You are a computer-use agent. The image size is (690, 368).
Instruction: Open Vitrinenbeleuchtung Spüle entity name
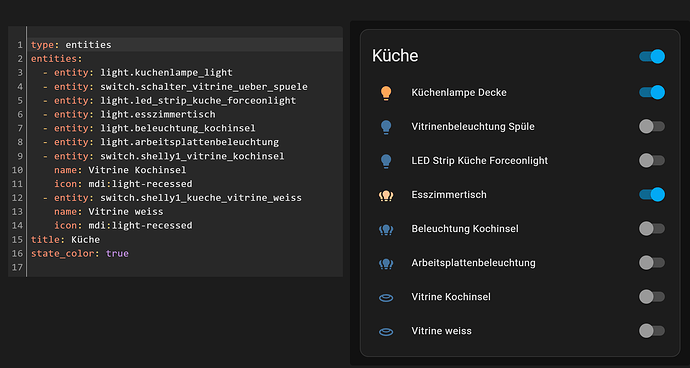pyautogui.click(x=473, y=127)
